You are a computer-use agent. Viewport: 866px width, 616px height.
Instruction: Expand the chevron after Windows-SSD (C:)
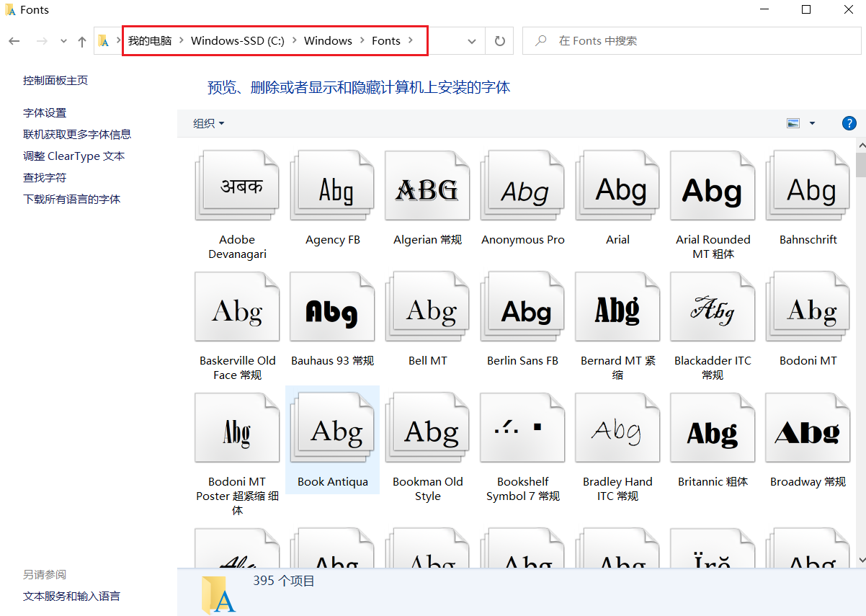[294, 40]
